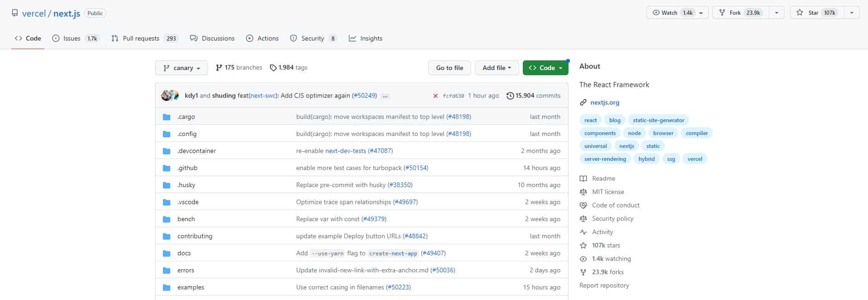Viewport: 868px width, 300px height.
Task: View the 15,904 commits link
Action: tap(533, 96)
